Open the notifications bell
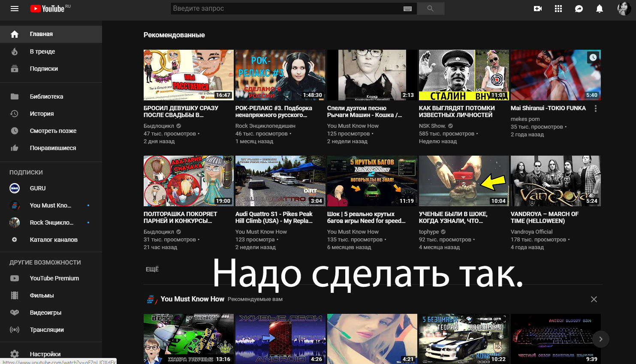The width and height of the screenshot is (636, 364). [x=600, y=9]
